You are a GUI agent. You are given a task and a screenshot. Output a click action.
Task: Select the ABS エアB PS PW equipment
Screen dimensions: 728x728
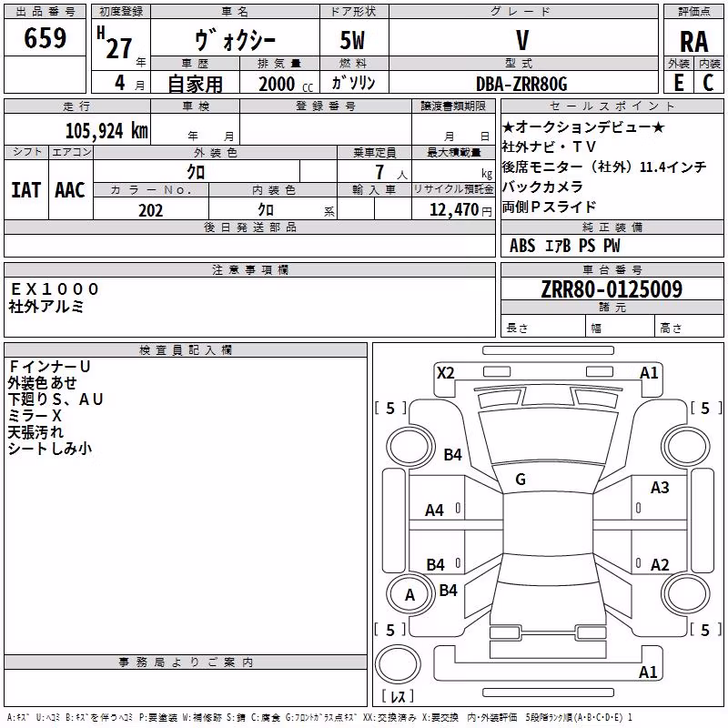point(564,246)
